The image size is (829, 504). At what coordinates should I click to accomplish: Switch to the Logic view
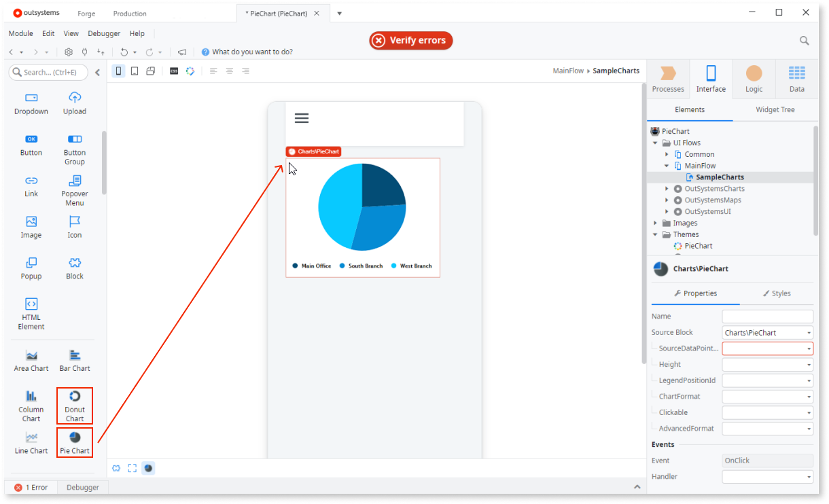tap(753, 78)
